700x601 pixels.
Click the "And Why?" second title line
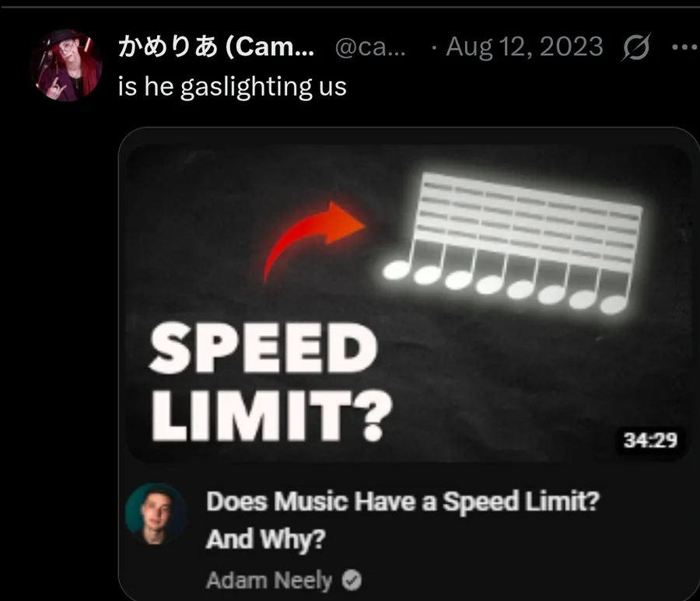[266, 539]
